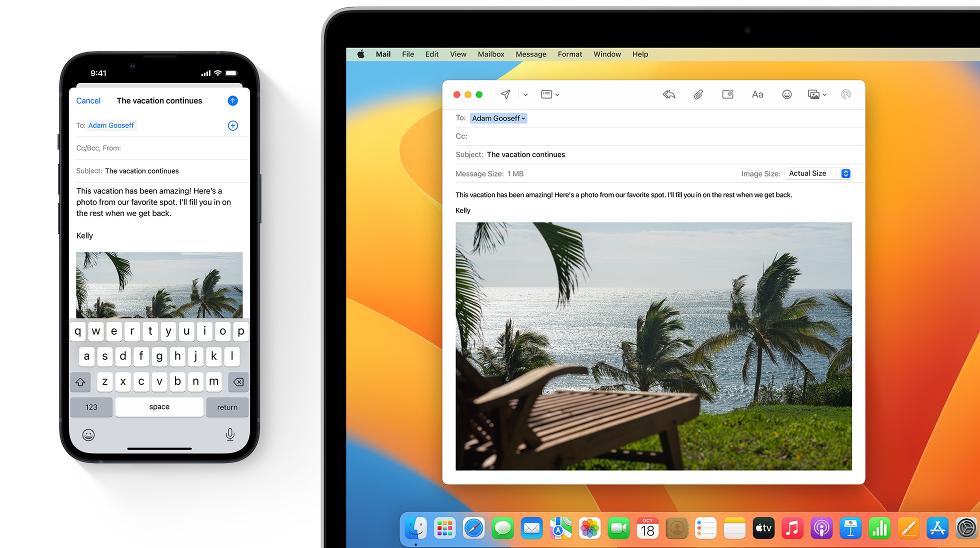
Task: Tap Cancel on the iPhone draft
Action: tap(88, 100)
